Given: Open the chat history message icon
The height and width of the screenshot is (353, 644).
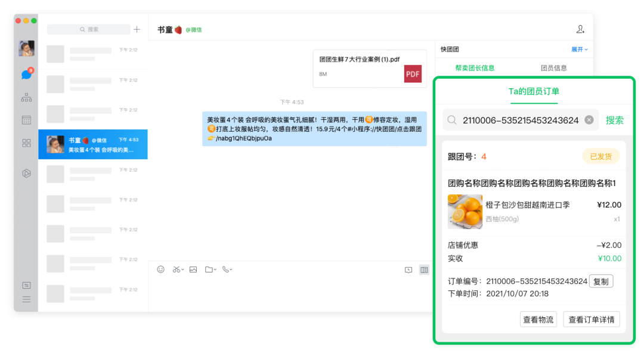Looking at the screenshot, I should pyautogui.click(x=408, y=270).
